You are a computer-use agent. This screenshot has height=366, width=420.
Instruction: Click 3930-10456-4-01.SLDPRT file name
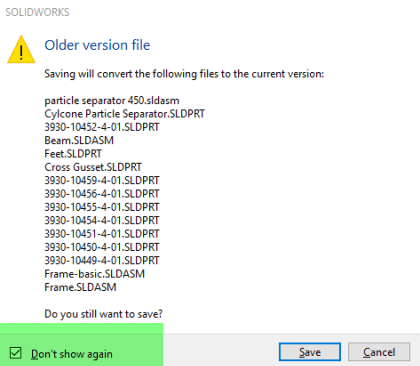102,194
